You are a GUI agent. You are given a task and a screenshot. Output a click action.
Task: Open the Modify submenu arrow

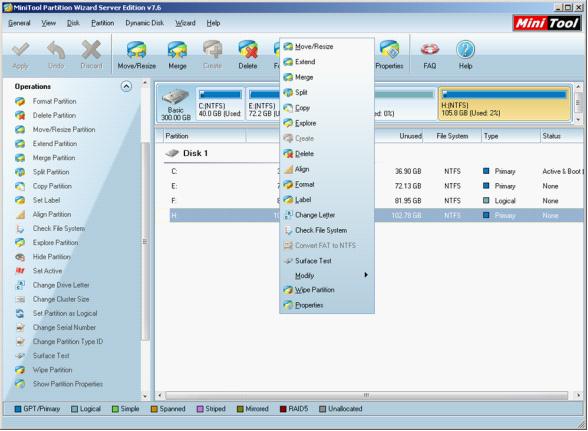point(366,275)
